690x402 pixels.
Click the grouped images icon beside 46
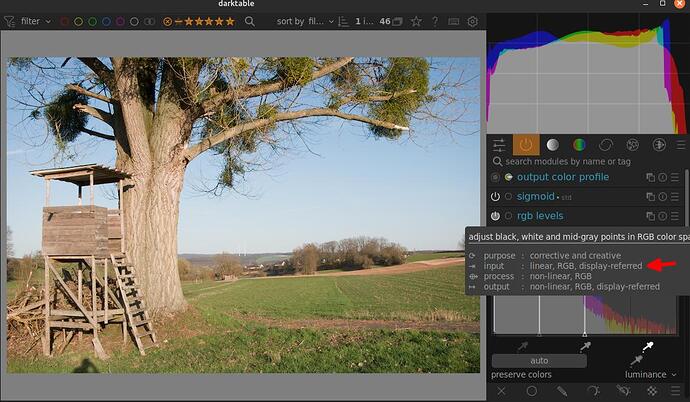point(397,21)
